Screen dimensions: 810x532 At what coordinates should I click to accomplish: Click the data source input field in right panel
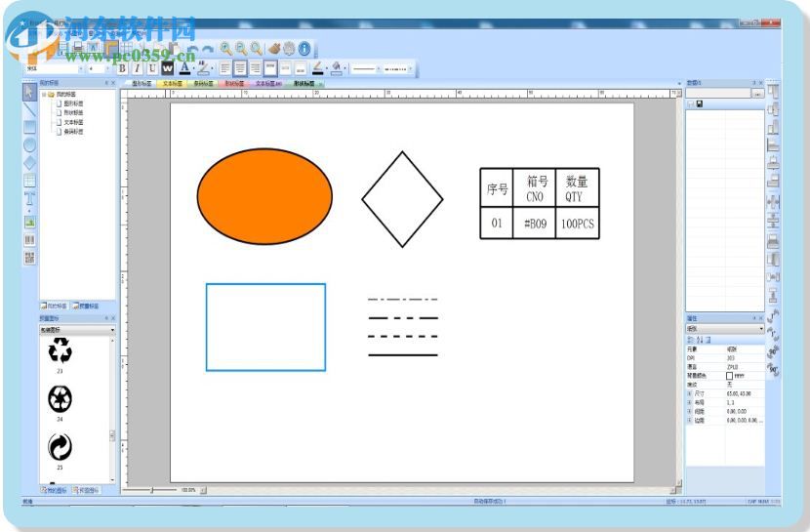click(718, 94)
